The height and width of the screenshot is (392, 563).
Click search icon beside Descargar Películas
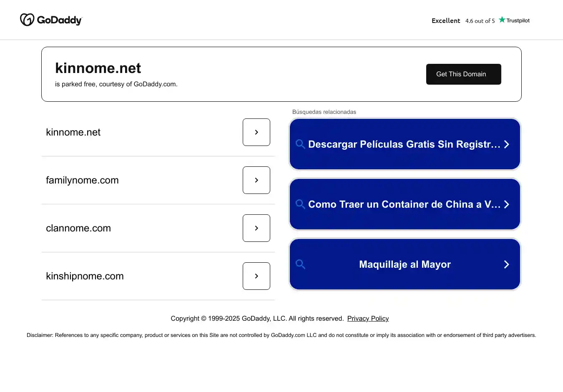300,144
